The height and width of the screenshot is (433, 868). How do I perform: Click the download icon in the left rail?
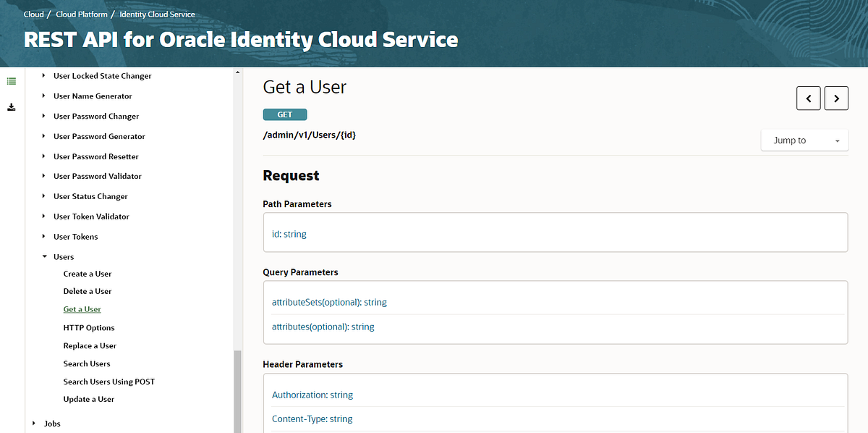point(11,107)
